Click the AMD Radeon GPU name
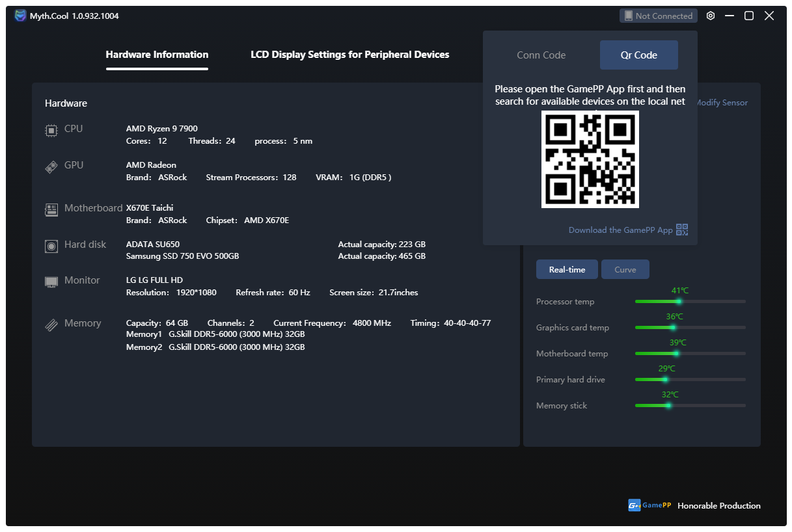The width and height of the screenshot is (792, 532). click(151, 165)
